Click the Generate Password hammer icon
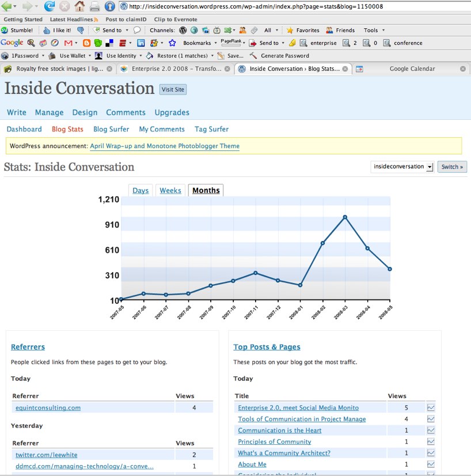This screenshot has height=476, width=471. [253, 56]
